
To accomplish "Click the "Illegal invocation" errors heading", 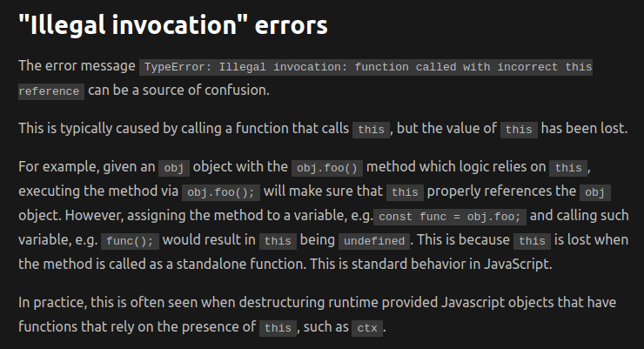I will tap(173, 25).
